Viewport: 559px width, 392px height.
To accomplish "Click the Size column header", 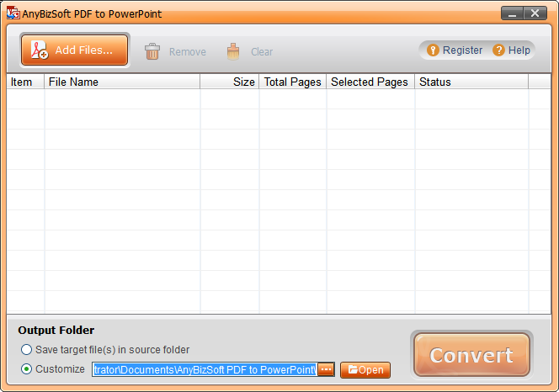I will click(x=229, y=82).
